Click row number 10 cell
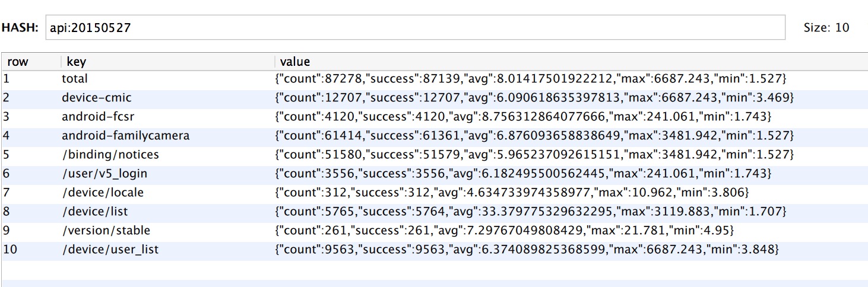The width and height of the screenshot is (868, 287). coord(10,249)
